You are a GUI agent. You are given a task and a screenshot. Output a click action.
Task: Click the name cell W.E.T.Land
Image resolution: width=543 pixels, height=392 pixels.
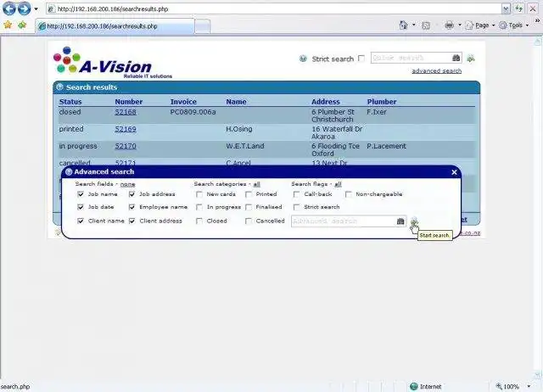pos(245,146)
